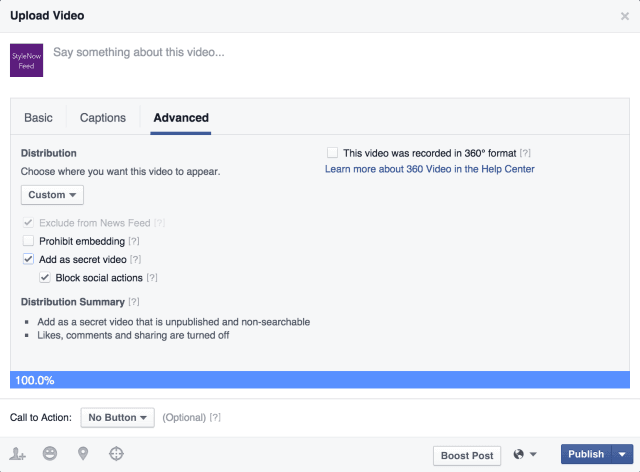Image resolution: width=640 pixels, height=472 pixels.
Task: Uncheck Add as secret video
Action: click(29, 259)
